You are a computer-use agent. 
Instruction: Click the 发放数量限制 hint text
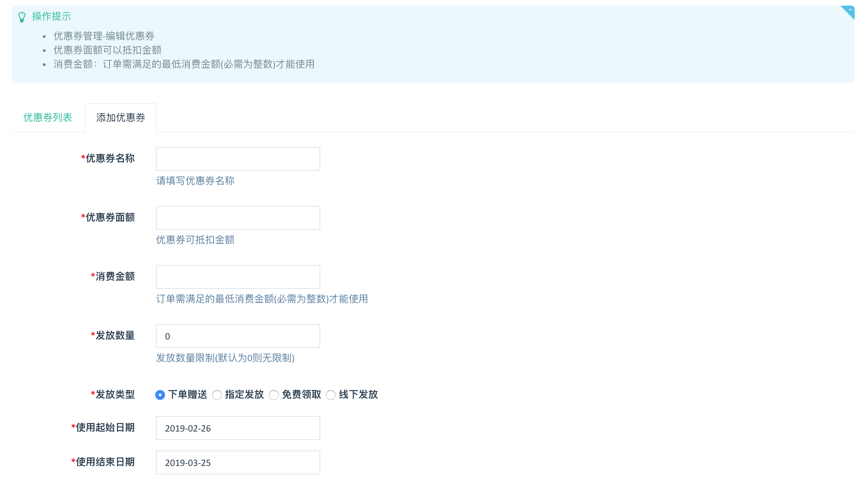pos(225,358)
